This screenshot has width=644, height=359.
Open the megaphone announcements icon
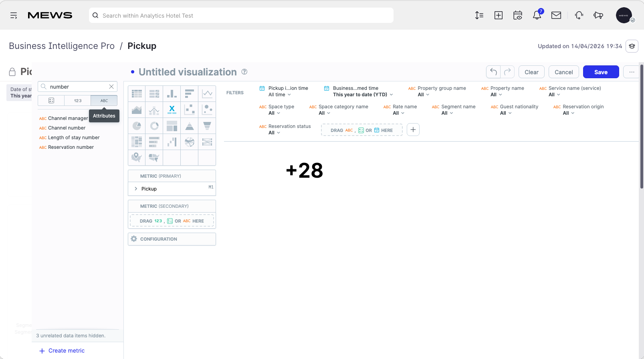tap(598, 15)
